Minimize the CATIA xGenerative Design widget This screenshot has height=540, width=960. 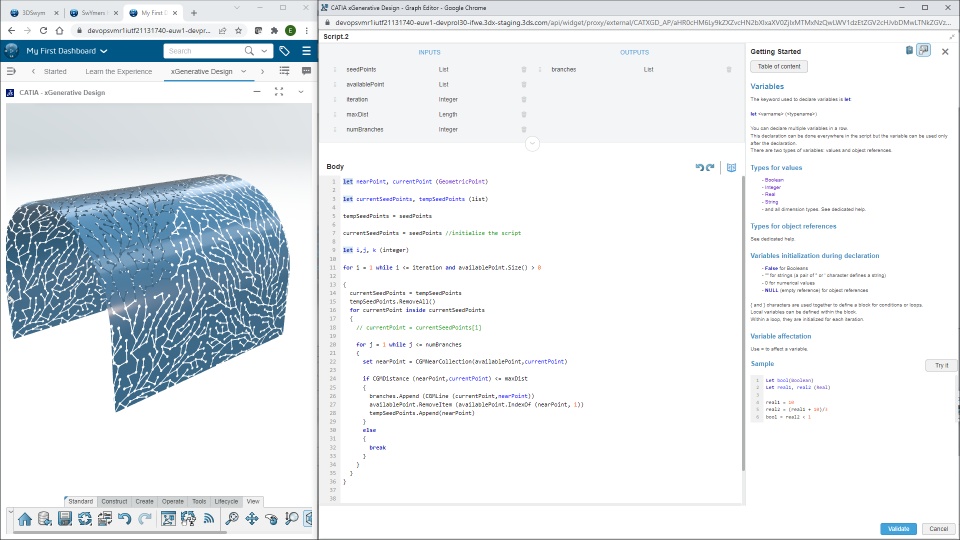(x=257, y=92)
